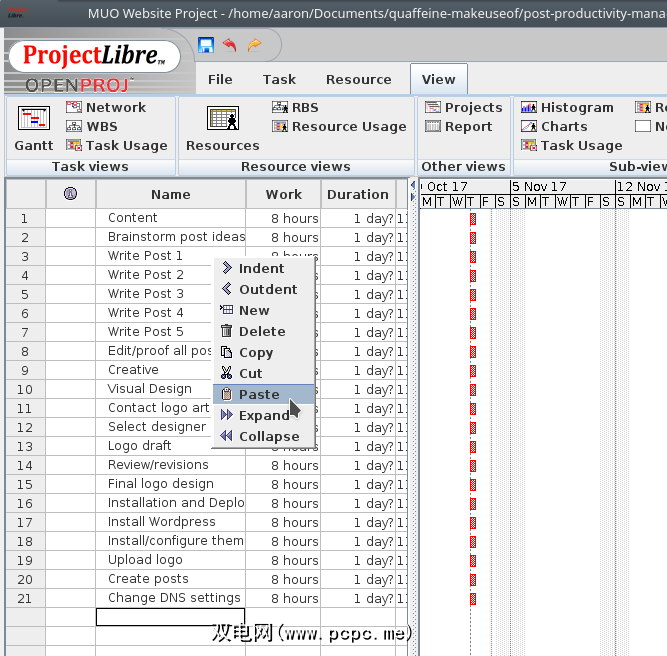Choose Delete from the context menu
667x656 pixels.
point(263,331)
